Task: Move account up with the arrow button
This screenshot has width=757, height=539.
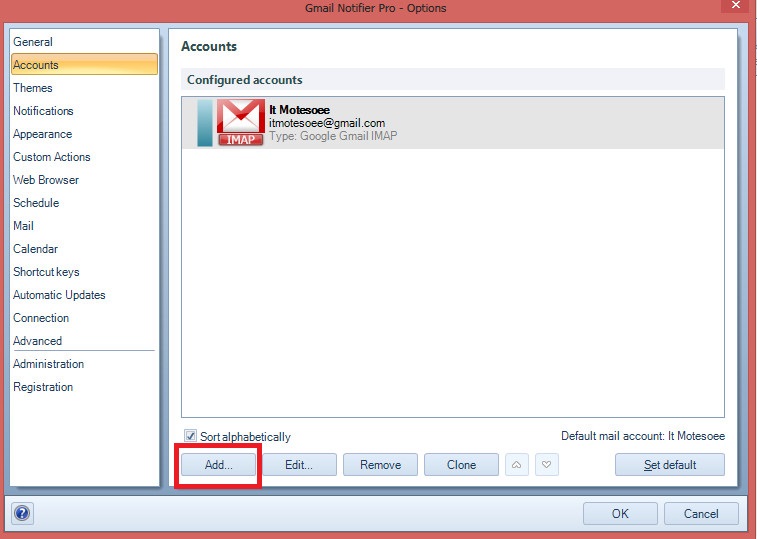Action: pos(517,465)
